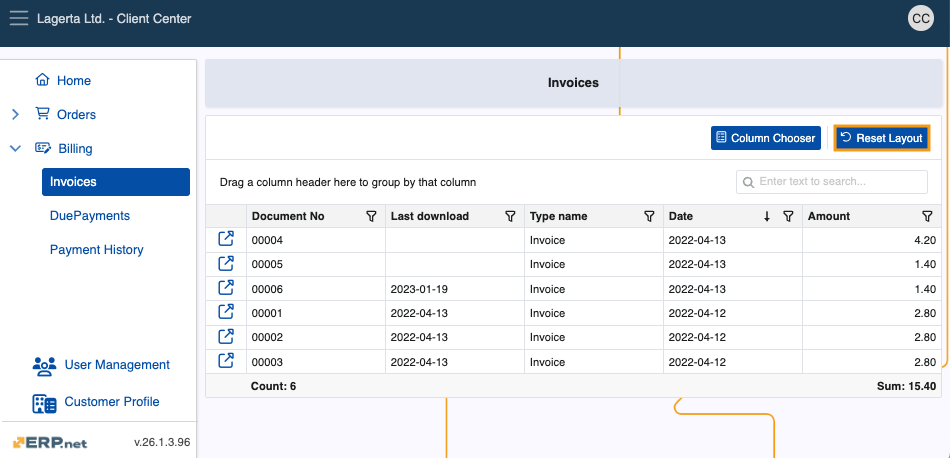Open invoice 00006 via its open icon
950x458 pixels.
[x=226, y=288]
